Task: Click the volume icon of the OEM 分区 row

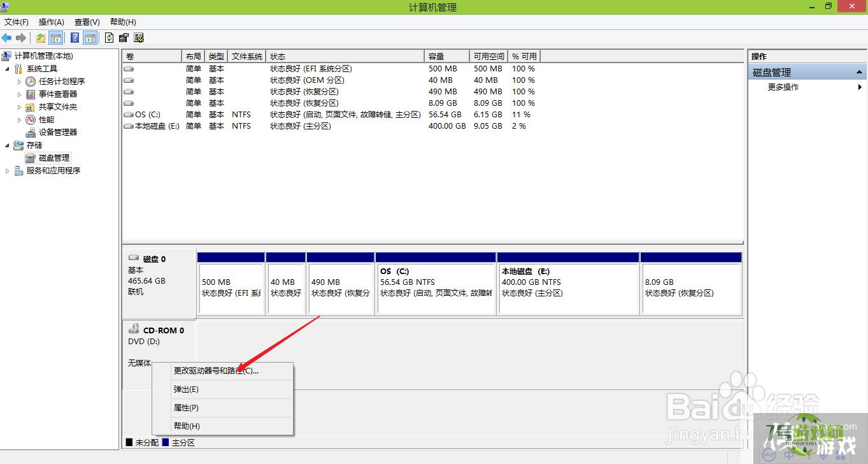Action: (129, 80)
